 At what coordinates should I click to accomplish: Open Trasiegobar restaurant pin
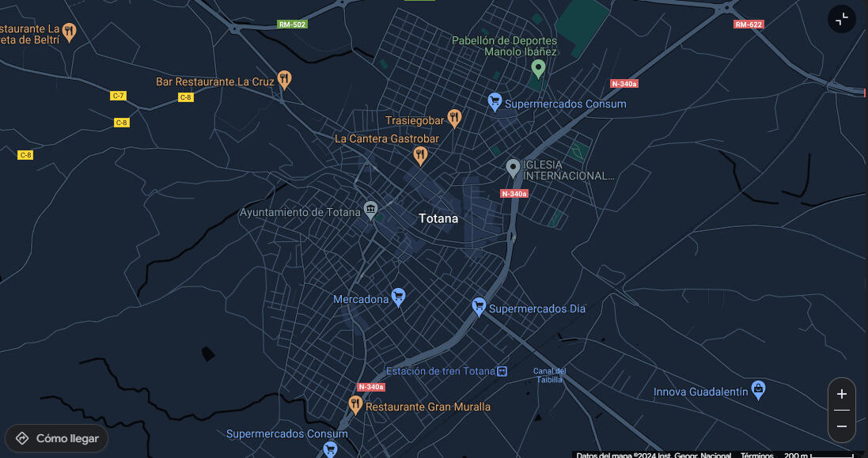click(454, 119)
